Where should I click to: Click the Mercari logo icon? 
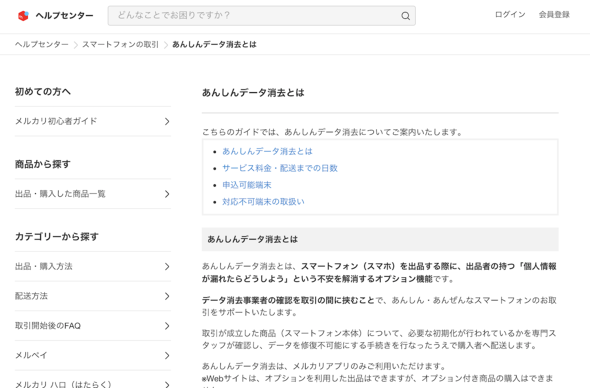[x=23, y=15]
